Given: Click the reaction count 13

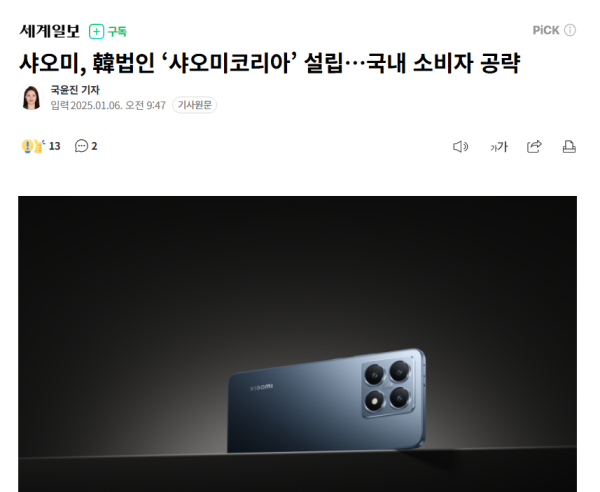Looking at the screenshot, I should click(x=54, y=146).
